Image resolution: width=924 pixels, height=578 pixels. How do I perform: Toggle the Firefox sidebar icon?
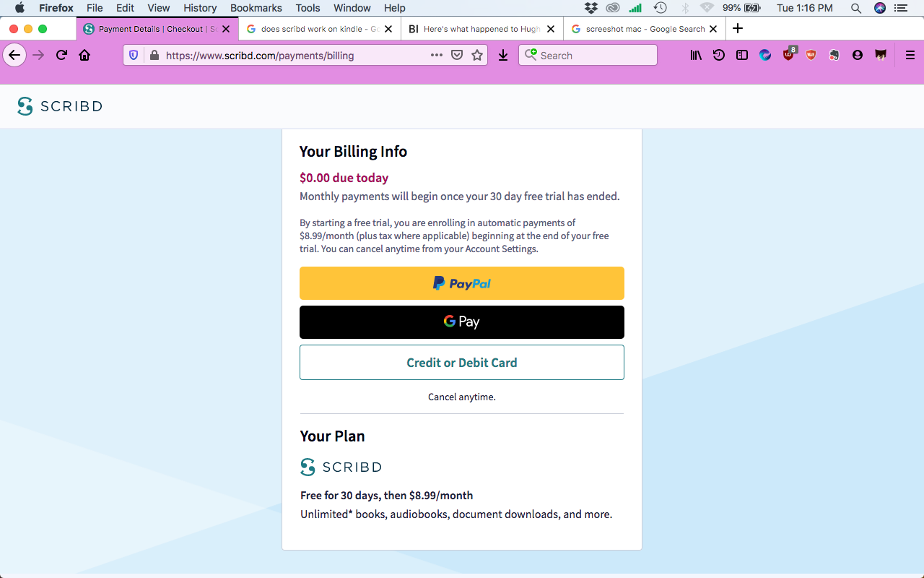[x=742, y=55]
